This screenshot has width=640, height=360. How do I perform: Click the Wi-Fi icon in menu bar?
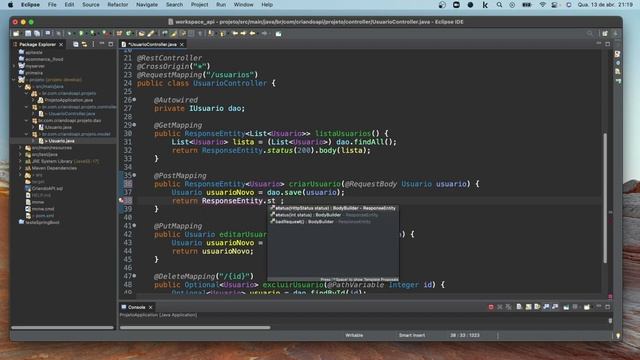[542, 4]
